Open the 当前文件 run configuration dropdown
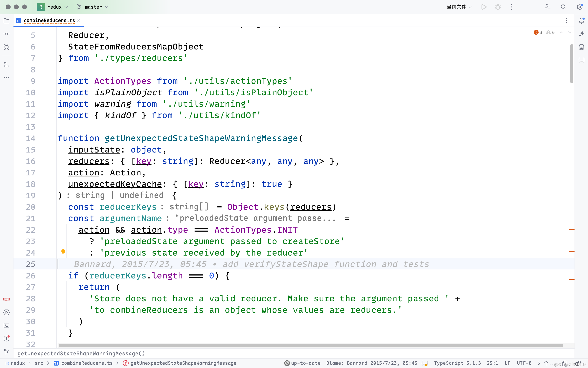 pos(459,7)
